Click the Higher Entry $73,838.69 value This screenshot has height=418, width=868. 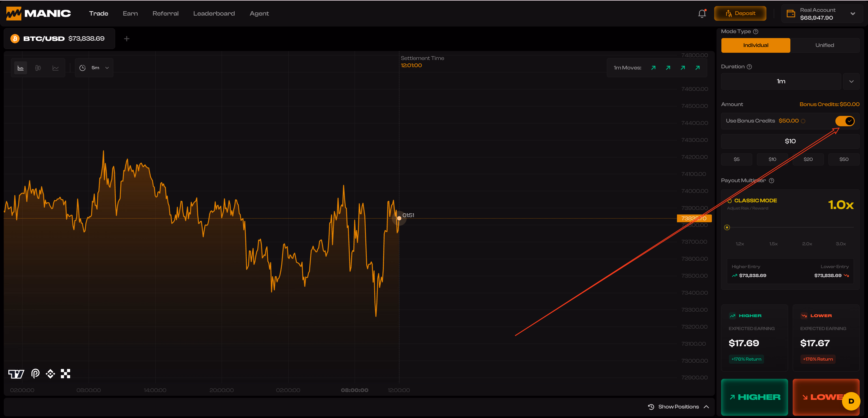[752, 276]
